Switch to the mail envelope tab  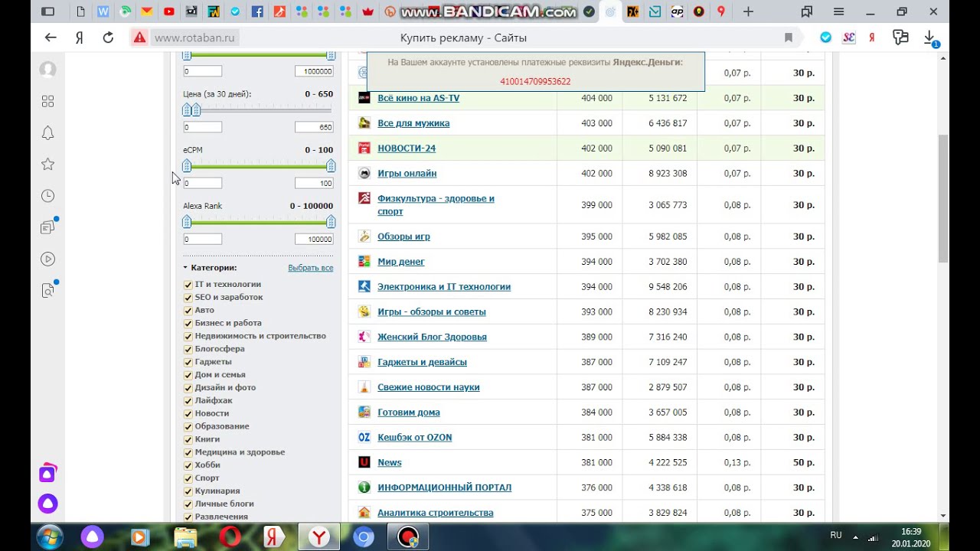[146, 11]
